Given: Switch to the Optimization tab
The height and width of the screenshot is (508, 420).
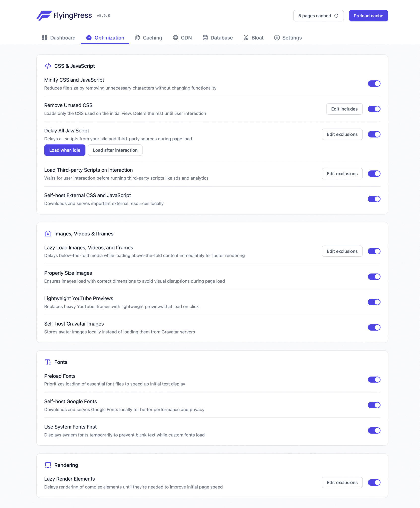Looking at the screenshot, I should coord(105,38).
